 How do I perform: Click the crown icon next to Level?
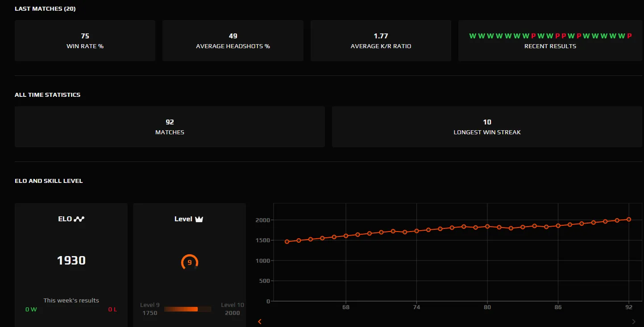click(199, 219)
